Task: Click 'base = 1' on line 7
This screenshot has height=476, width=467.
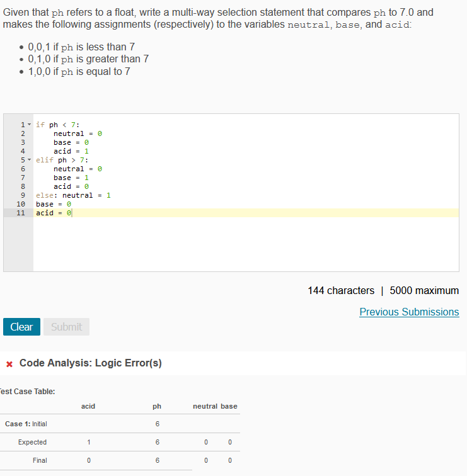Action: [x=71, y=178]
